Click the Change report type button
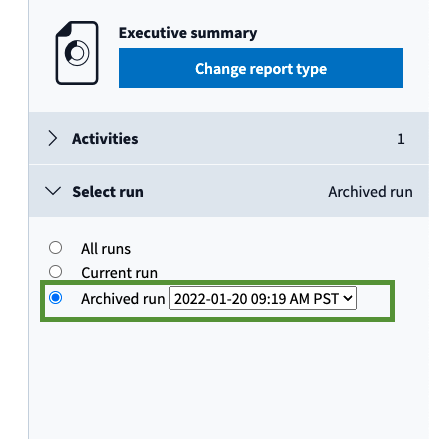This screenshot has height=439, width=429. pos(261,68)
